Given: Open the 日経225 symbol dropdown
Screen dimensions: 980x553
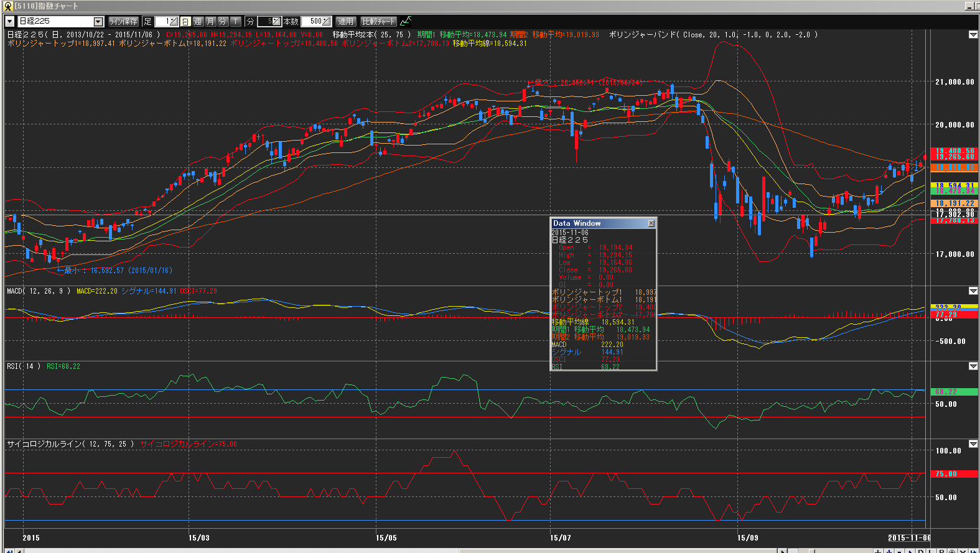Looking at the screenshot, I should (98, 22).
